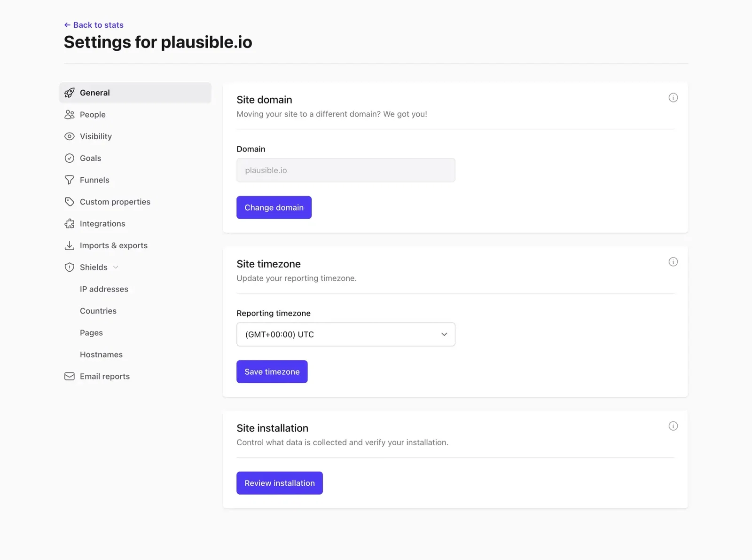The width and height of the screenshot is (752, 560).
Task: Select the puzzle piece Integrations icon
Action: click(x=69, y=223)
